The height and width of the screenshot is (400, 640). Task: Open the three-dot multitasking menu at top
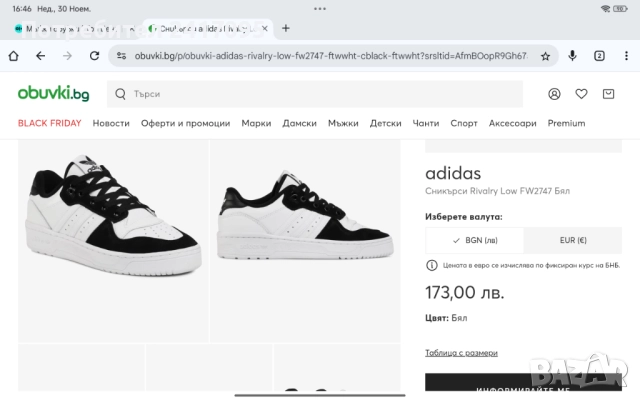coord(320,9)
